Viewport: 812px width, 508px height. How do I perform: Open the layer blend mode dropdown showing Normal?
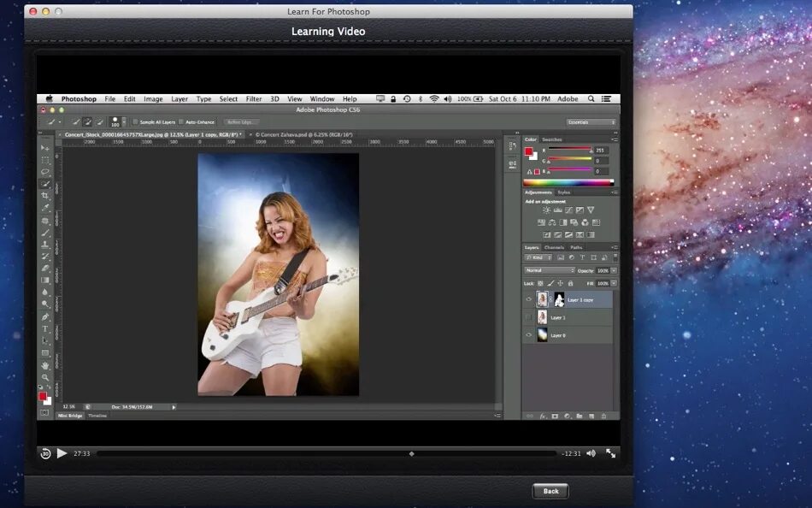pyautogui.click(x=550, y=270)
